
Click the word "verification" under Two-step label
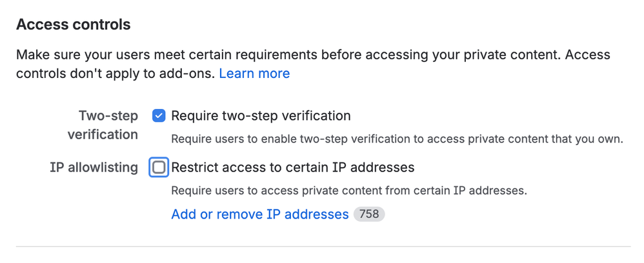(x=103, y=135)
